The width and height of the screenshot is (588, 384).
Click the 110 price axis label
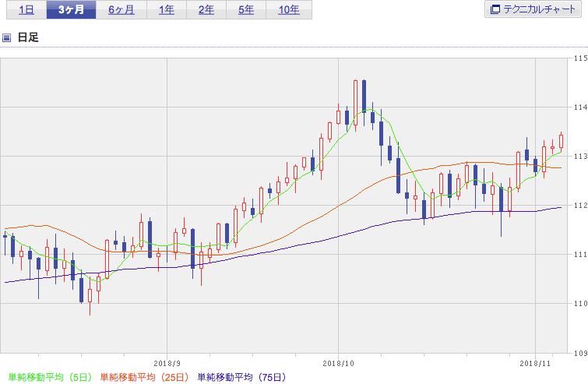click(581, 303)
